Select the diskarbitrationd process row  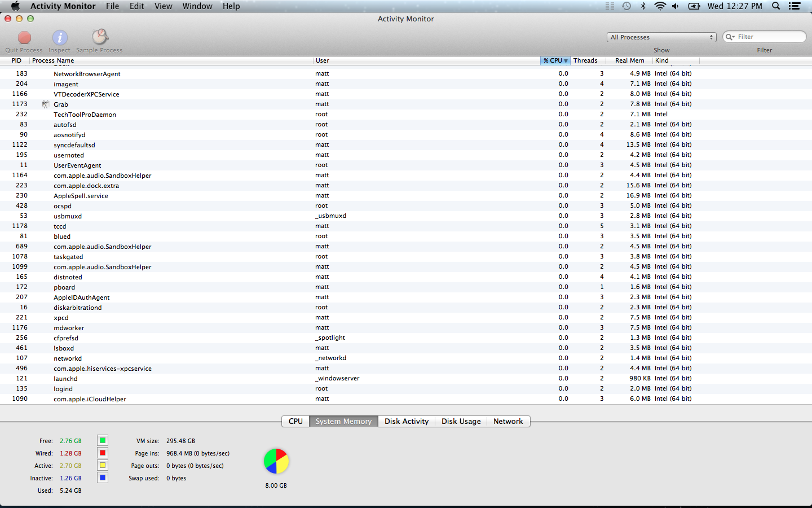(x=406, y=308)
